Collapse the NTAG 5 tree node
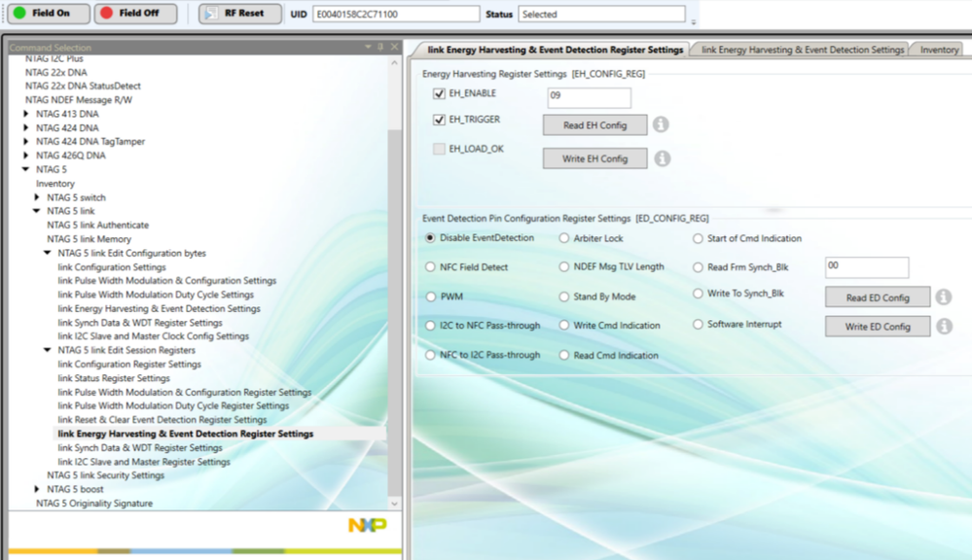Screen dimensions: 972x560 coord(25,169)
